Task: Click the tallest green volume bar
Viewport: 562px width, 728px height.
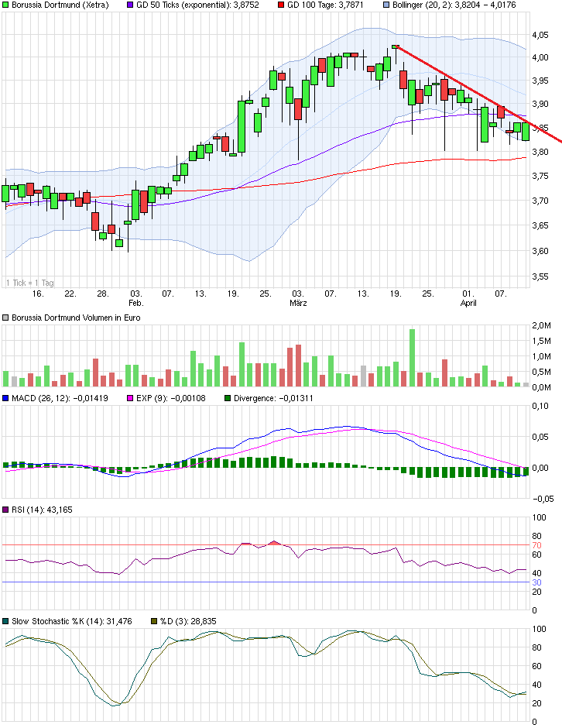Action: pos(412,358)
